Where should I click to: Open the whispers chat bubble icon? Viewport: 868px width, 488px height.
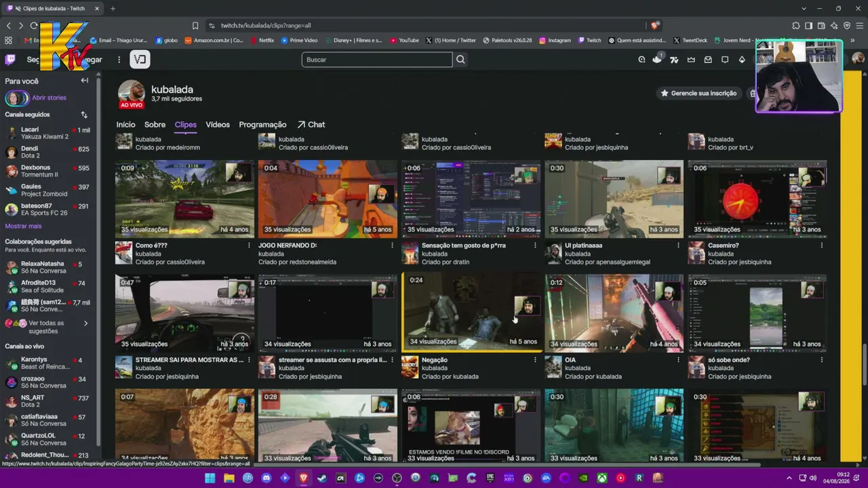coord(725,60)
